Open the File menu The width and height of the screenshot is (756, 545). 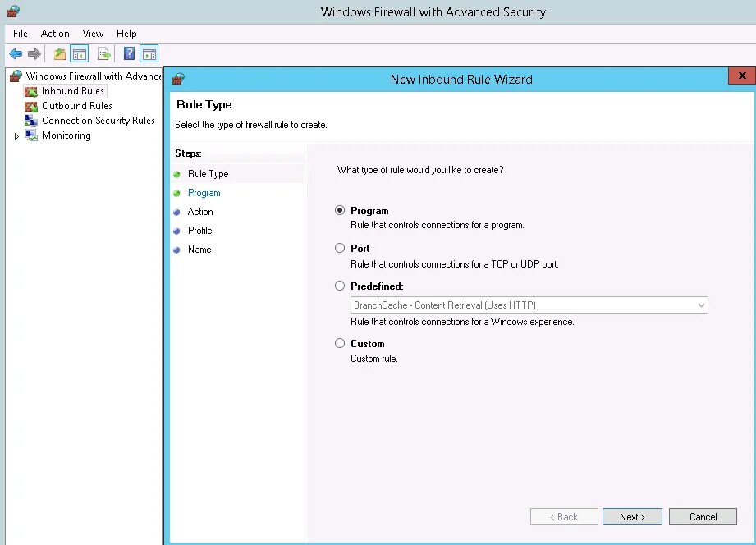(x=21, y=34)
